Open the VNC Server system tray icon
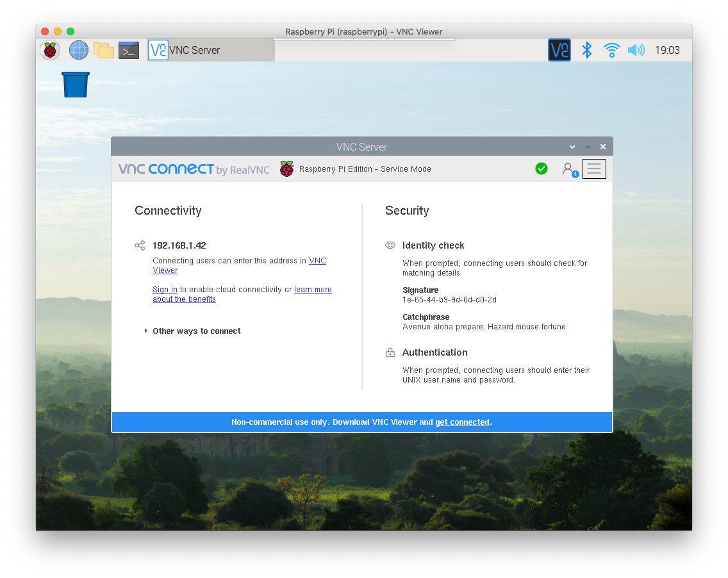 (x=559, y=49)
